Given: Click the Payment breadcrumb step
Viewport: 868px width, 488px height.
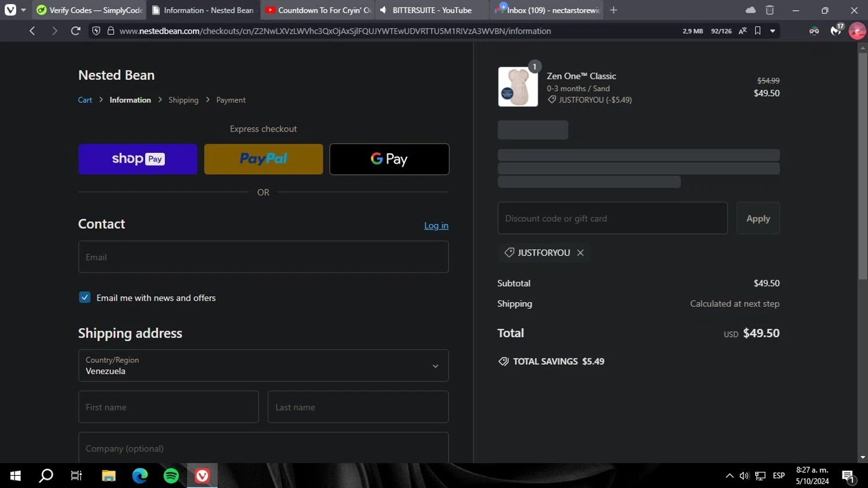Looking at the screenshot, I should pos(231,100).
